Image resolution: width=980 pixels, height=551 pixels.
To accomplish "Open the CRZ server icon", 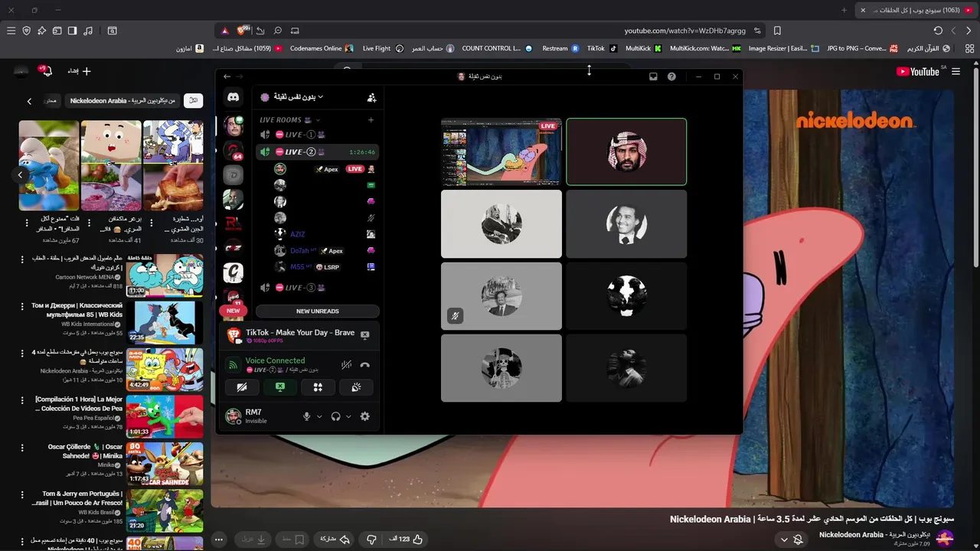I will (x=233, y=248).
